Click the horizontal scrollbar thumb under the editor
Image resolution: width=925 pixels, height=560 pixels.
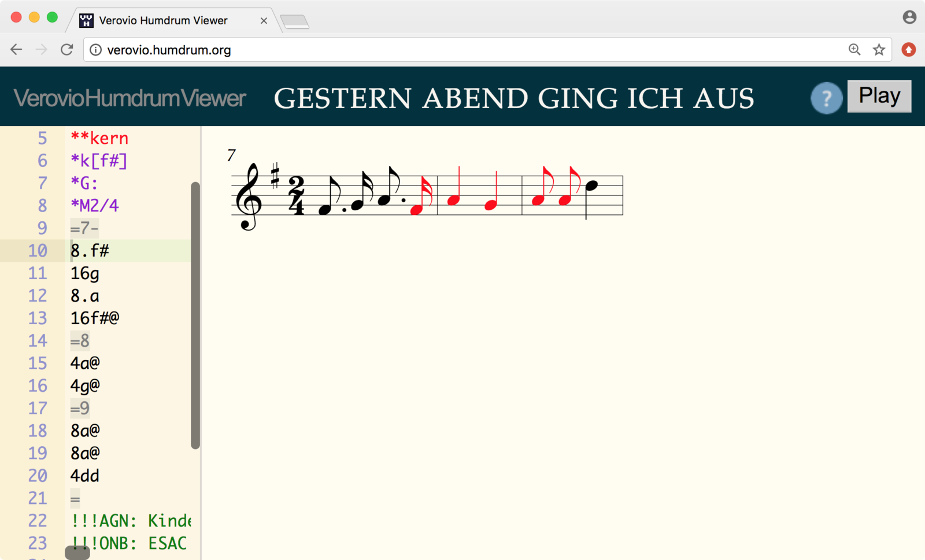[x=77, y=554]
